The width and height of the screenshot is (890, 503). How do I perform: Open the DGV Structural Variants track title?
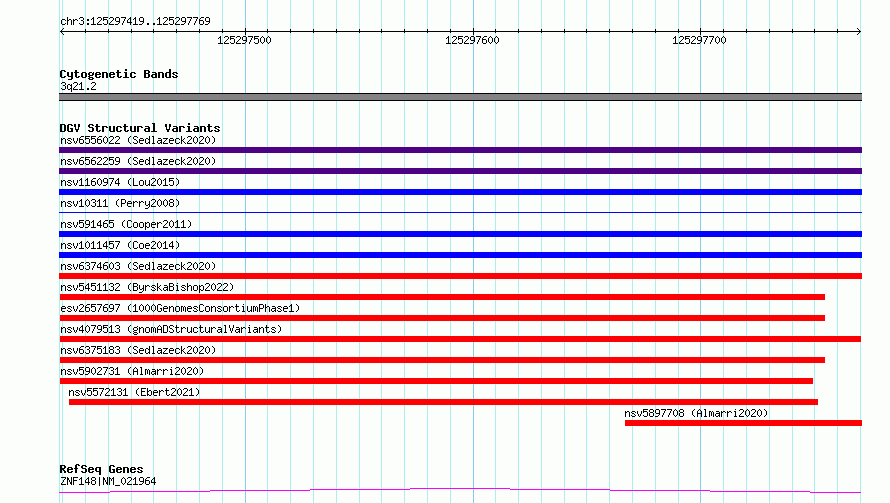tap(140, 128)
